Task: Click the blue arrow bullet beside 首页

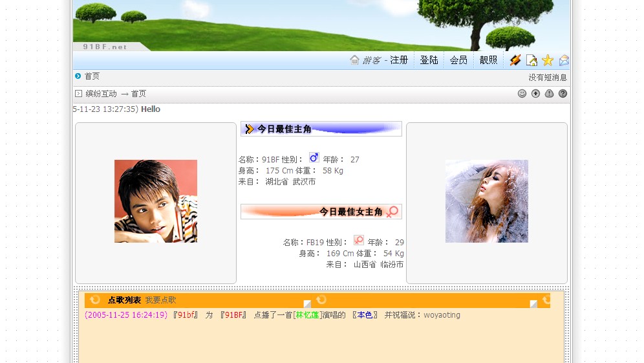Action: point(78,76)
